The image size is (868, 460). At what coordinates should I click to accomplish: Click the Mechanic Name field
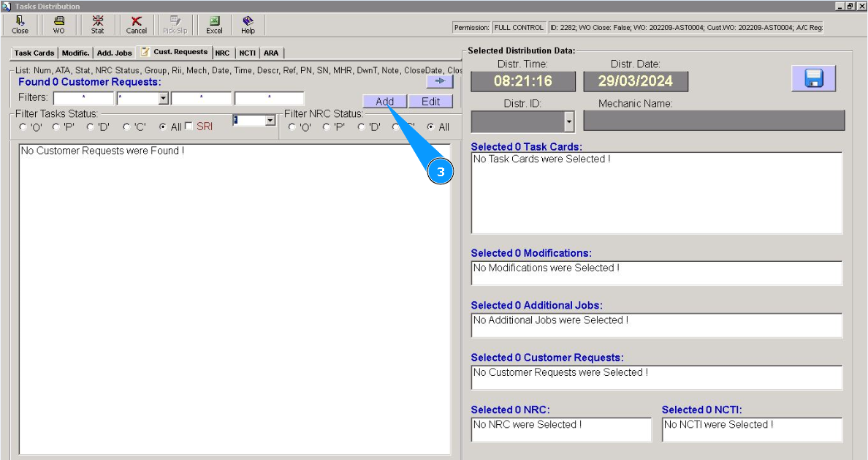coord(714,121)
